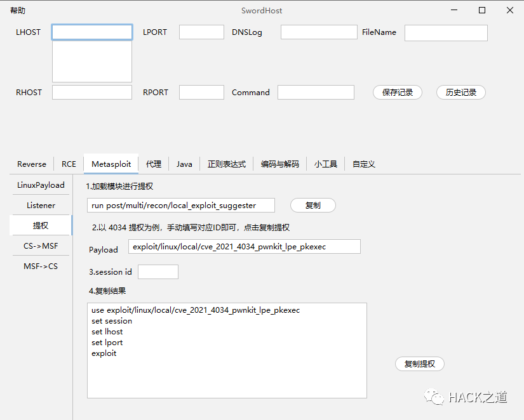Select LinuxPayload in the side list
The height and width of the screenshot is (420, 524).
pos(41,185)
